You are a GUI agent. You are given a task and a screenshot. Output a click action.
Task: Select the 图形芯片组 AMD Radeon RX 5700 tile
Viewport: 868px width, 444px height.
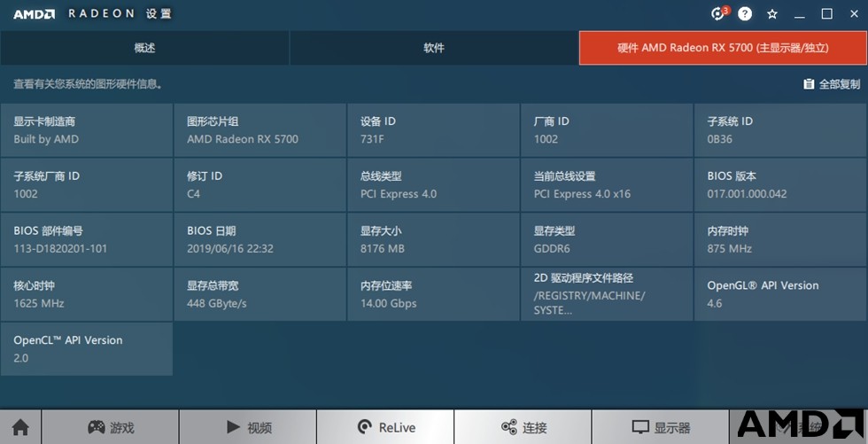(260, 129)
